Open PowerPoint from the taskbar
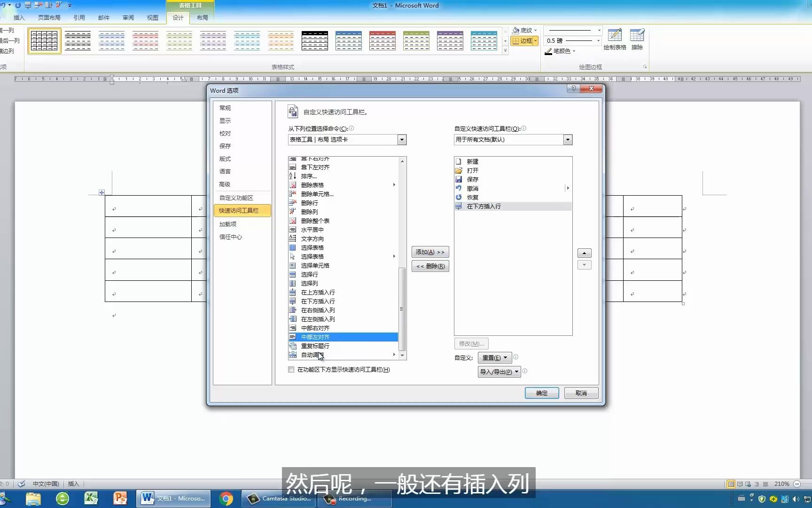 pos(120,498)
